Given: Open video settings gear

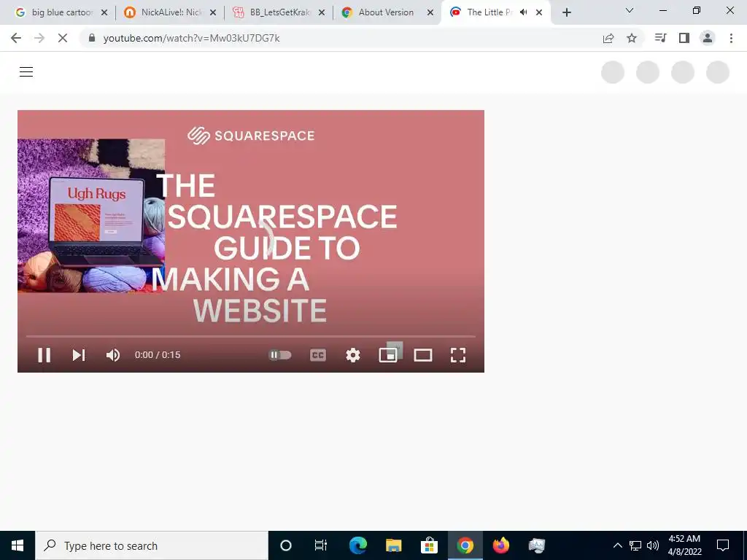Looking at the screenshot, I should point(352,355).
